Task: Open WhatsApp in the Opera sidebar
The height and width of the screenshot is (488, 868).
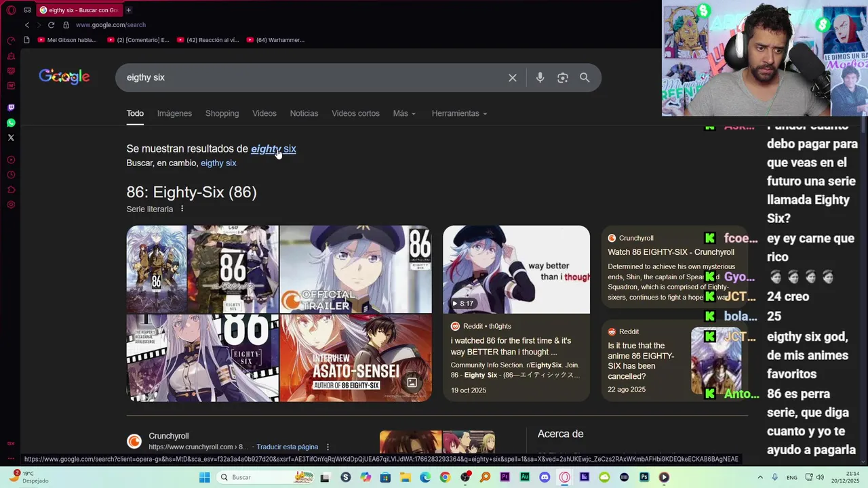Action: pos(11,123)
